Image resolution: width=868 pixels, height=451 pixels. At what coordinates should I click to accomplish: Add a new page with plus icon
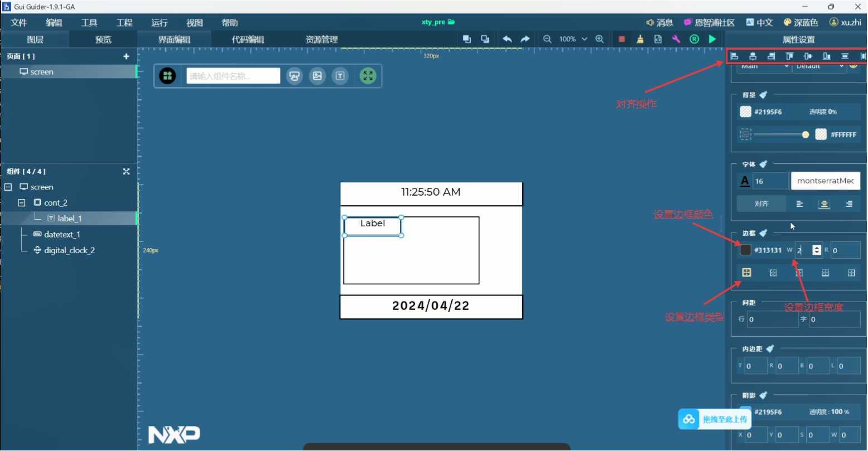(x=126, y=56)
